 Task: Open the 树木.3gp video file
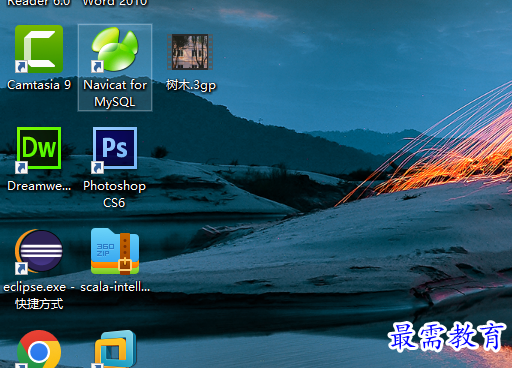click(x=190, y=52)
